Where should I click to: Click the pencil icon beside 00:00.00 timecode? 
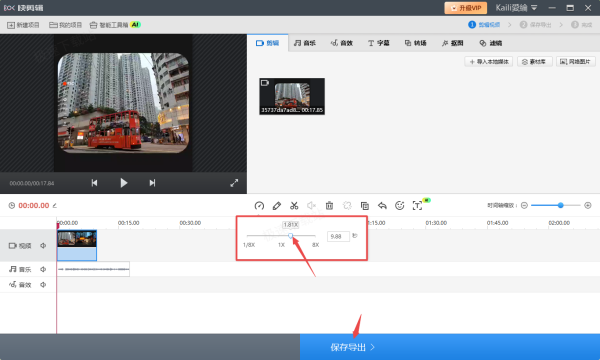tap(55, 205)
